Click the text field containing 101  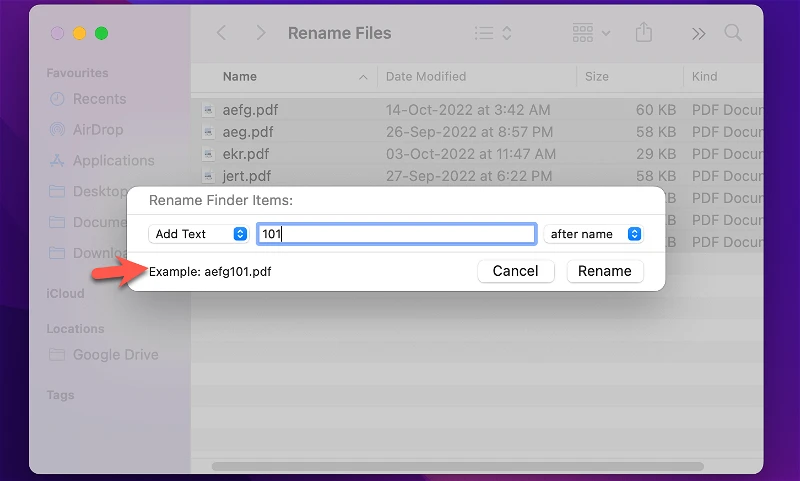pyautogui.click(x=396, y=234)
